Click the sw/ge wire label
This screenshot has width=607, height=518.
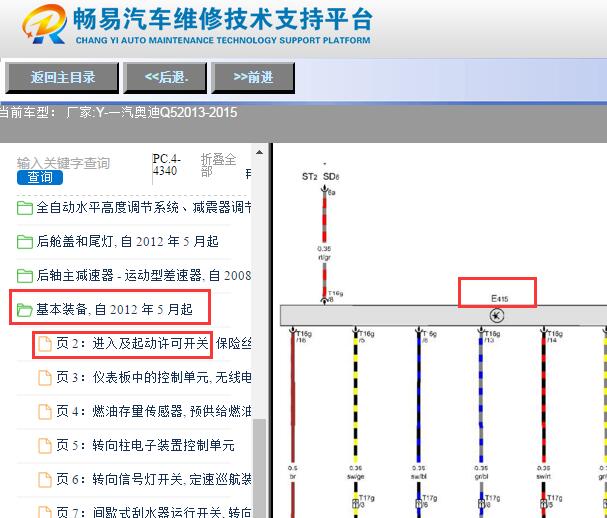pos(356,477)
